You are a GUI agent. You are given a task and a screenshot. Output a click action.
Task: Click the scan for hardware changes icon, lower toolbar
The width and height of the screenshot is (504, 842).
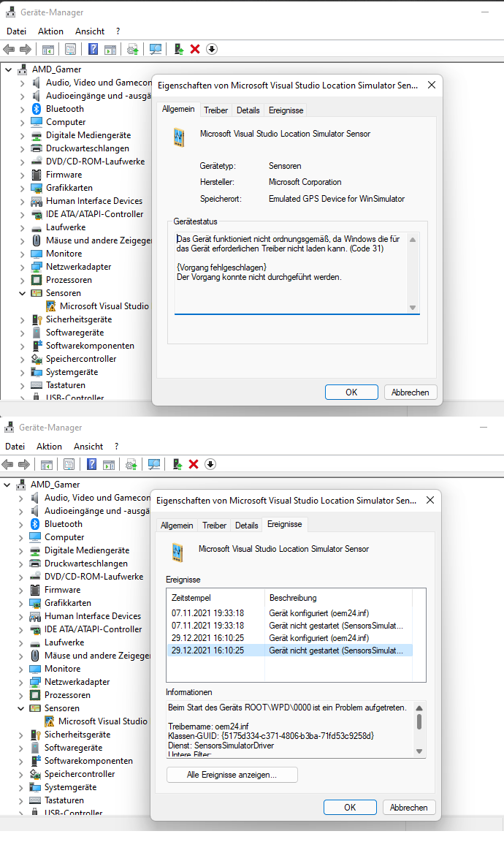(153, 465)
